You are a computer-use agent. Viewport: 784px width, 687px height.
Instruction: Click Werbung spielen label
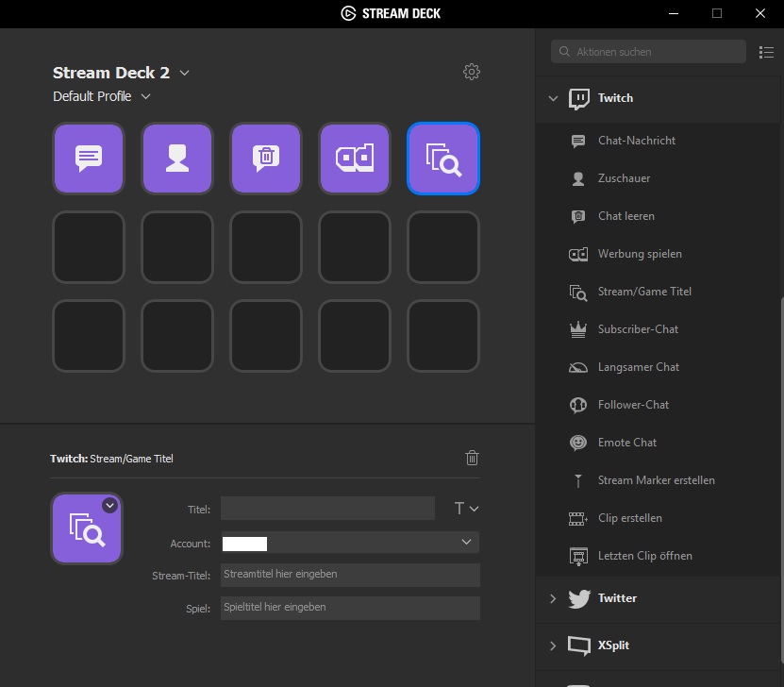[x=640, y=254]
